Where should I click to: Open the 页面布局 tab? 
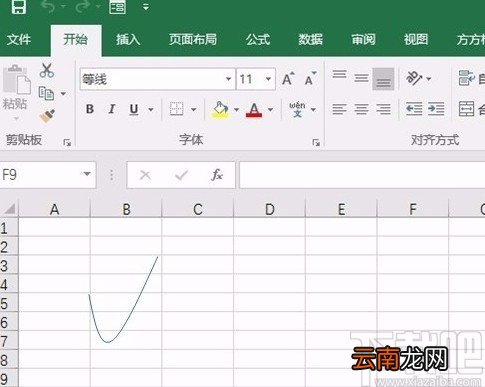coord(193,40)
